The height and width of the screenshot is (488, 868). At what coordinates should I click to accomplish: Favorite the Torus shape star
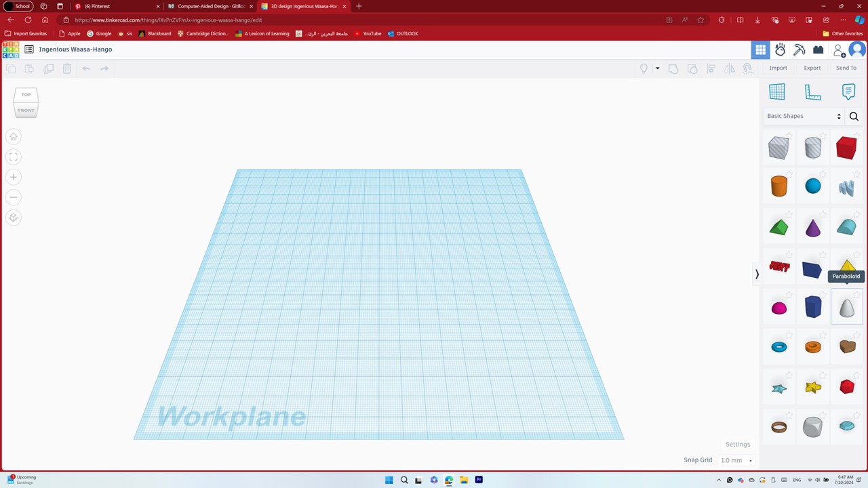[x=789, y=335]
